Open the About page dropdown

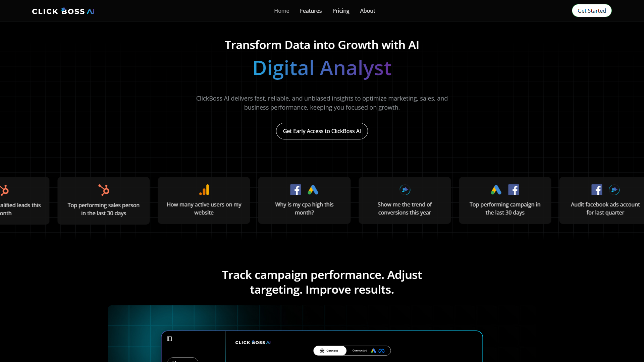coord(368,11)
